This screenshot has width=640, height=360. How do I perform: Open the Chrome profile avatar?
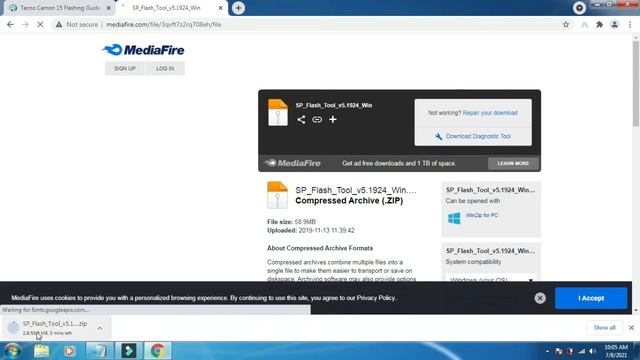614,24
